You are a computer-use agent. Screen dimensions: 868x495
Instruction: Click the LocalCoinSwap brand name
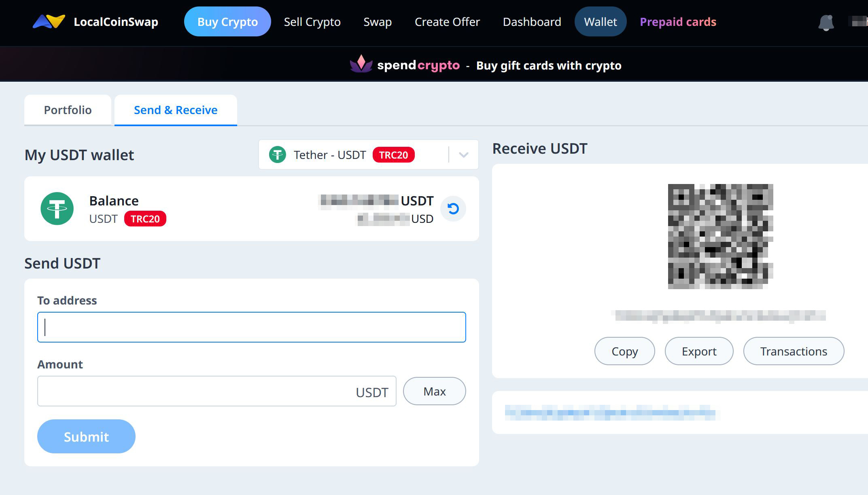point(116,22)
